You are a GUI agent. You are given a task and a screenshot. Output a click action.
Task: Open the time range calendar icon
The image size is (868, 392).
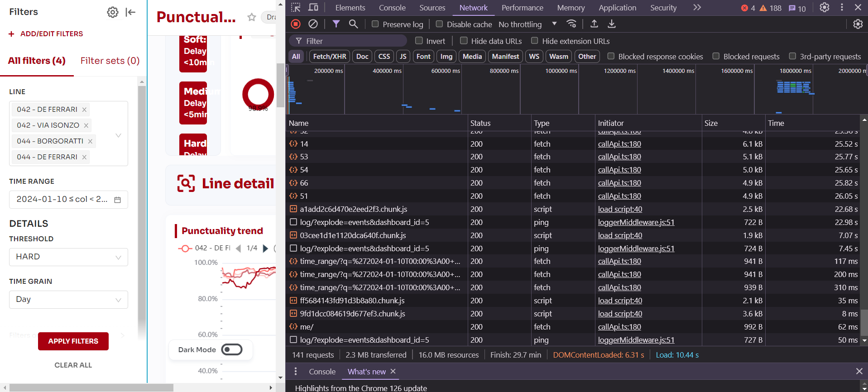pos(117,200)
